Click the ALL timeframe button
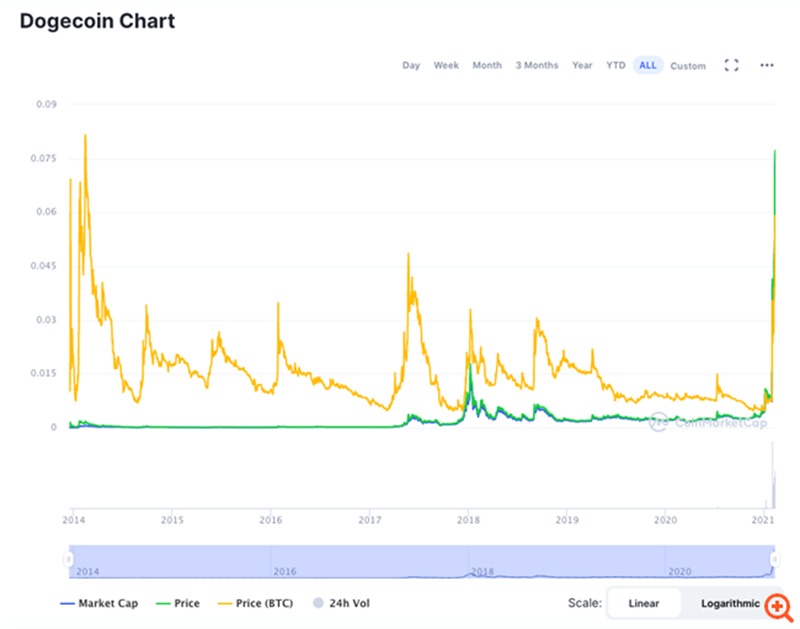Viewport: 800px width, 629px height. coord(647,64)
